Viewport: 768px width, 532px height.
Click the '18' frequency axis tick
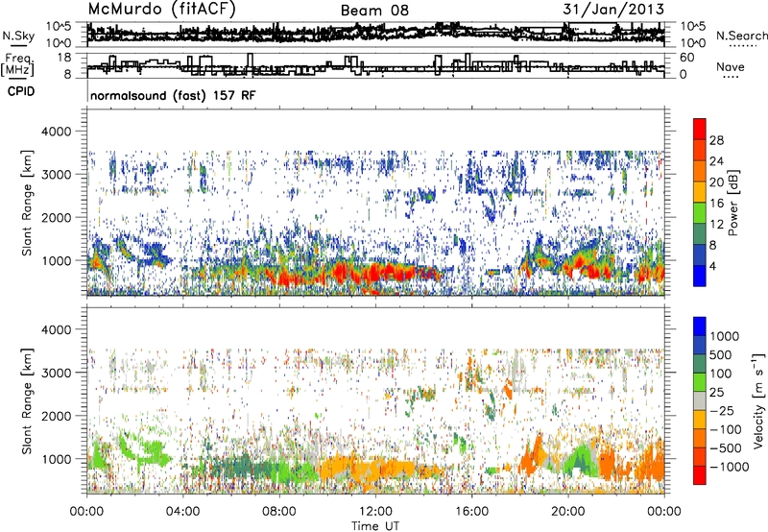point(64,58)
